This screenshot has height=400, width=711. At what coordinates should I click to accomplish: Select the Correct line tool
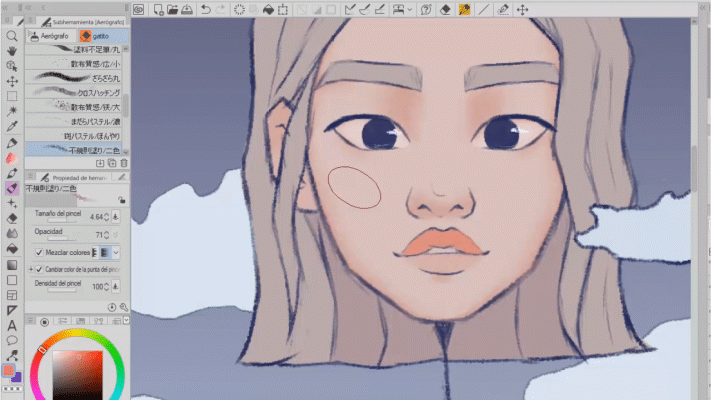12,356
